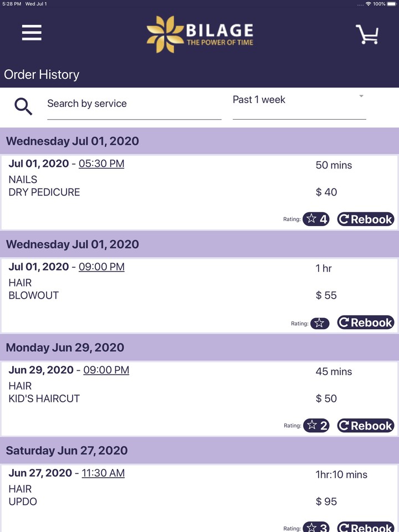Tap the Bilage logo

199,33
